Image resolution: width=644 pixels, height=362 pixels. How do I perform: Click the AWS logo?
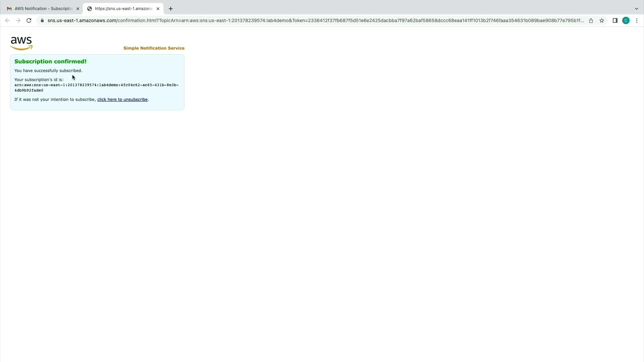pos(21,43)
